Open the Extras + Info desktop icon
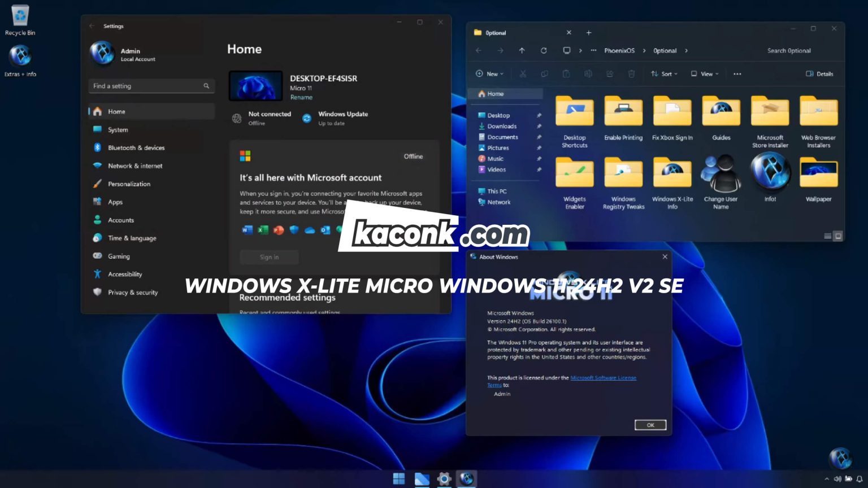This screenshot has width=868, height=488. point(20,61)
